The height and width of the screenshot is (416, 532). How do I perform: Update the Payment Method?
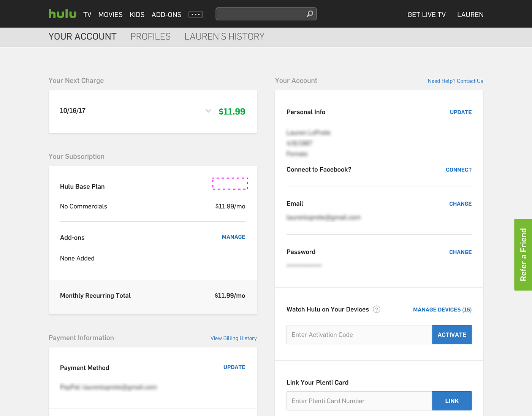pos(234,367)
